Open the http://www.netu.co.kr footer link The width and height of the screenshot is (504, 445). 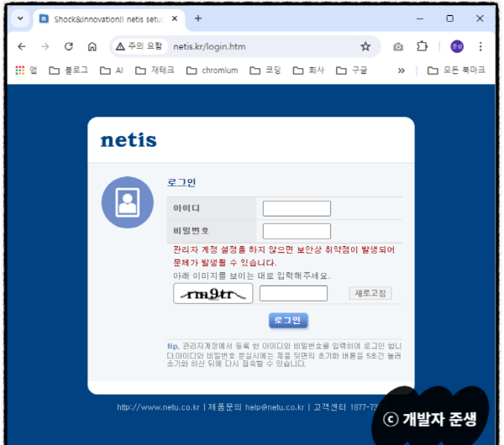point(158,407)
